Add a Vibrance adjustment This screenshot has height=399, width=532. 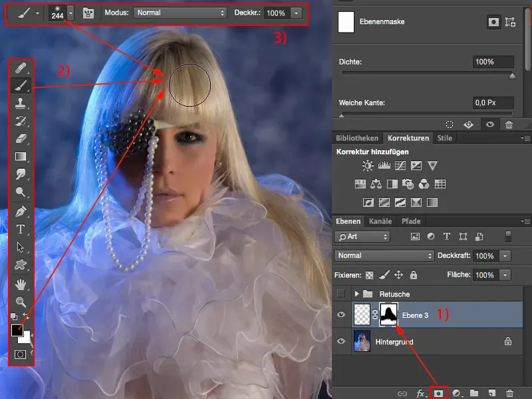(432, 166)
